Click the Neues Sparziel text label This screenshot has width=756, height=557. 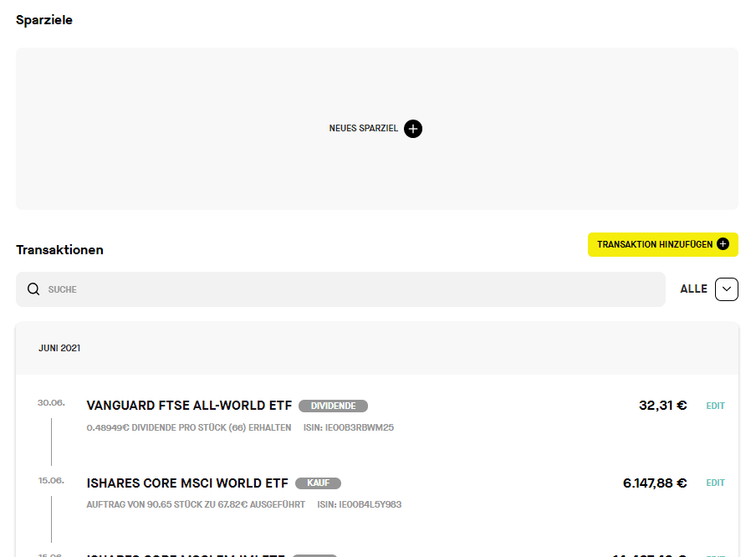pyautogui.click(x=363, y=128)
